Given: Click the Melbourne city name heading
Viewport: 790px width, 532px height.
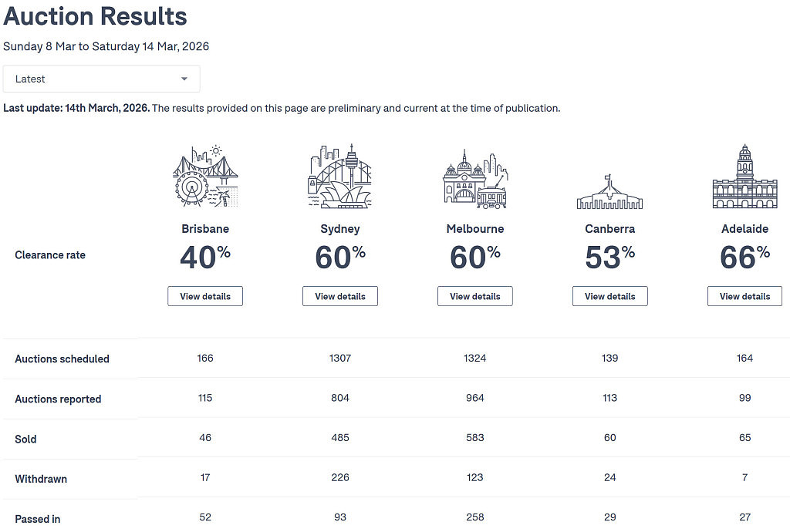Looking at the screenshot, I should point(475,228).
